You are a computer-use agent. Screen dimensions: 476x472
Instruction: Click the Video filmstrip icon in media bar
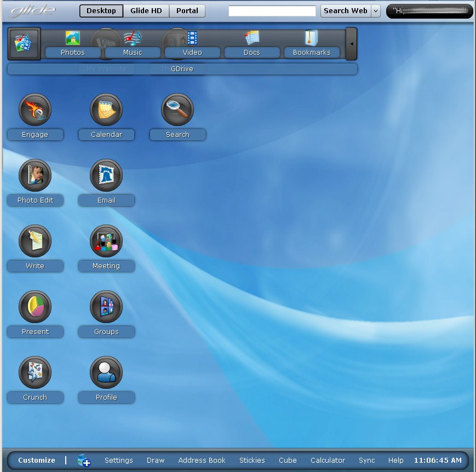tap(192, 38)
